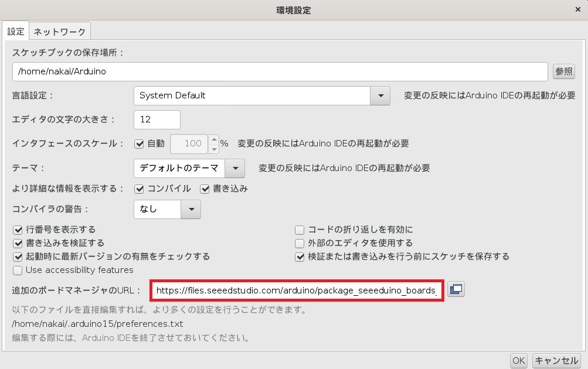Increase interface scale with the up stepper arrow

(x=214, y=139)
